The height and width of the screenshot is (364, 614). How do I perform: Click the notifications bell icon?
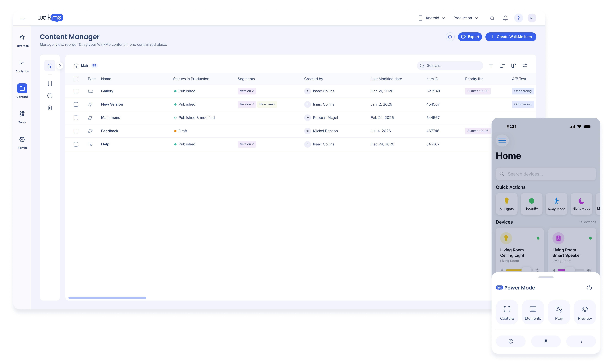(505, 18)
